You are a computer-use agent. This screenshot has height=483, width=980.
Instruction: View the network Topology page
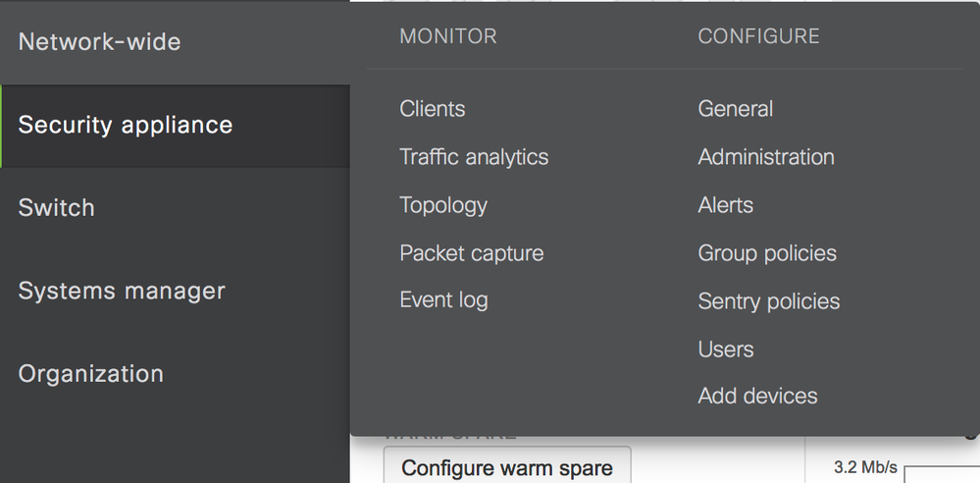[x=443, y=205]
